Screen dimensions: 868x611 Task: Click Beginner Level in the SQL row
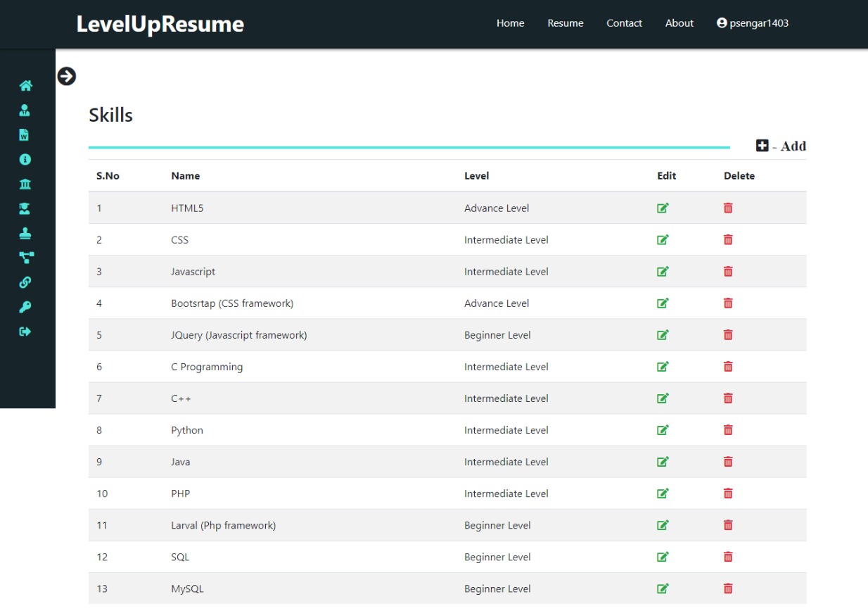click(x=497, y=557)
